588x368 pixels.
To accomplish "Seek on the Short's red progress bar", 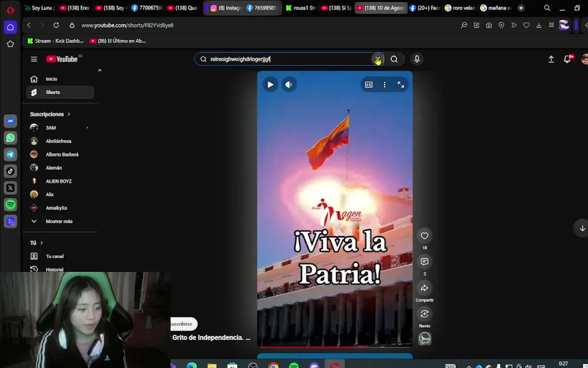I will point(335,347).
